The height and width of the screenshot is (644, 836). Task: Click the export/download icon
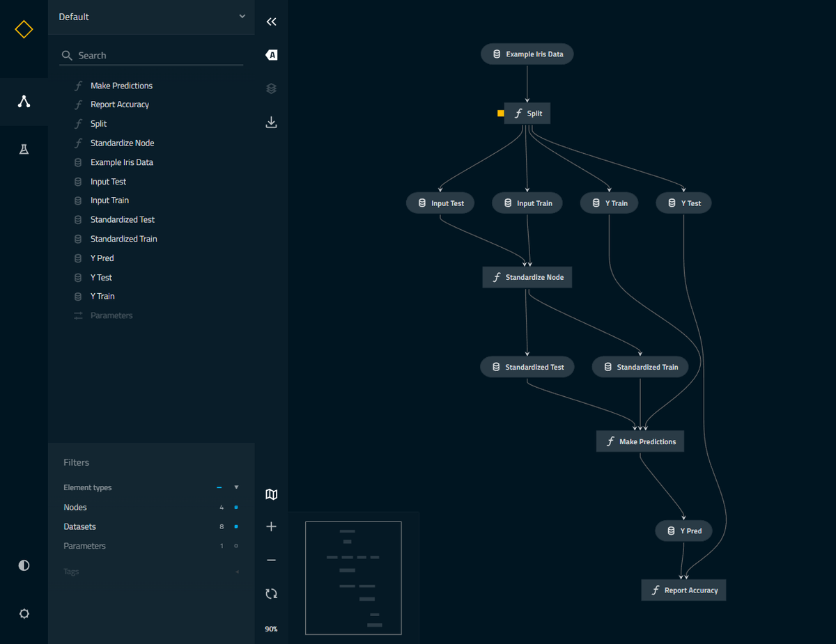pyautogui.click(x=272, y=123)
